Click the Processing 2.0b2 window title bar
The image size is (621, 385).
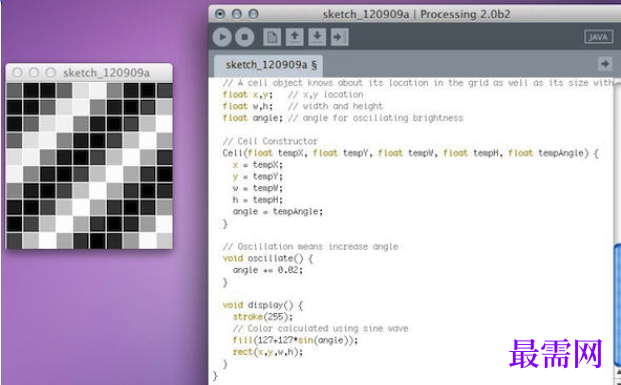pyautogui.click(x=416, y=14)
